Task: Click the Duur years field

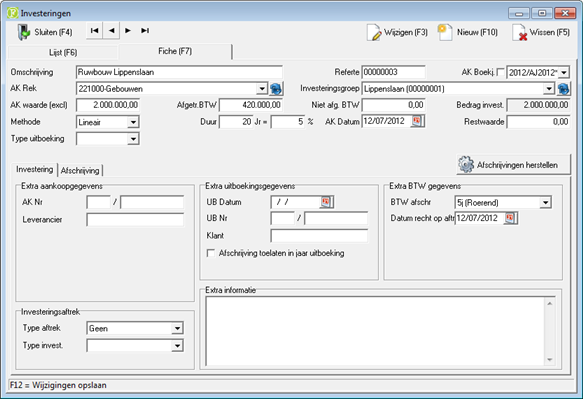Action: click(x=236, y=122)
